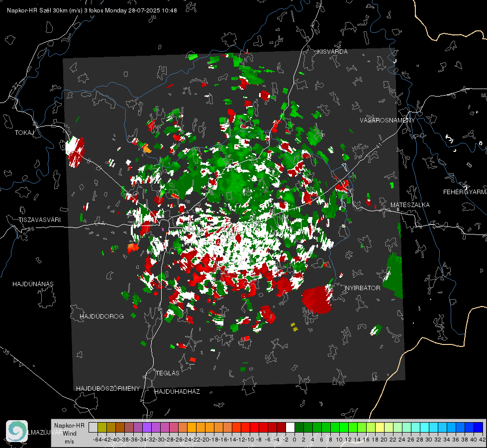Click road number 37 near Tokaj
The height and width of the screenshot is (448, 487).
click(15, 85)
